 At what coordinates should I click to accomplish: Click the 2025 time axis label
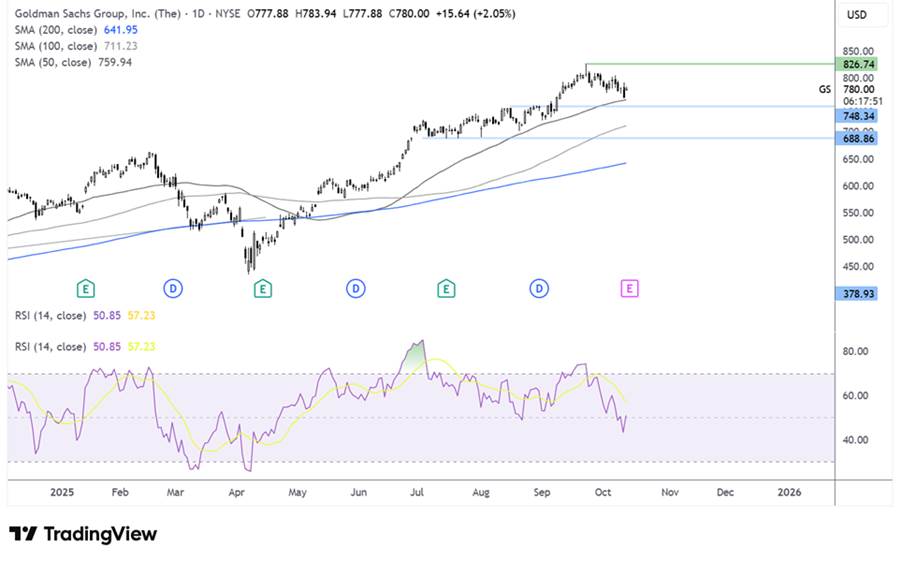tap(62, 492)
